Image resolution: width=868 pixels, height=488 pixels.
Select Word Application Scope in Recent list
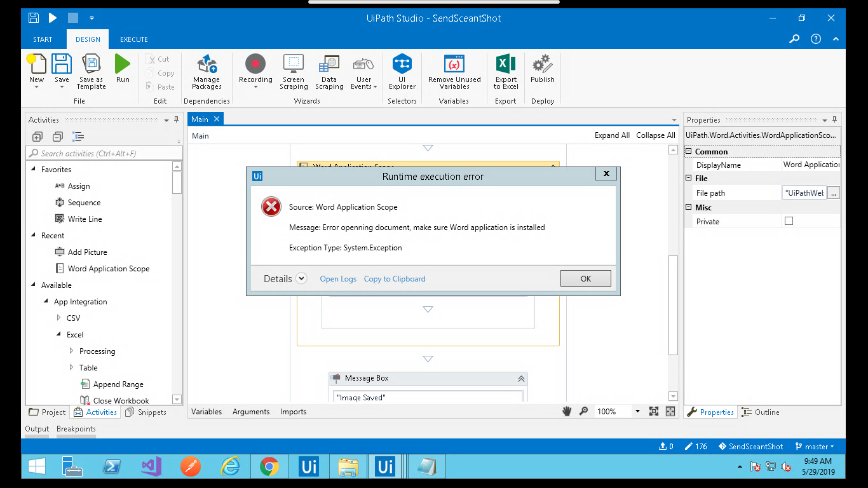click(109, 269)
